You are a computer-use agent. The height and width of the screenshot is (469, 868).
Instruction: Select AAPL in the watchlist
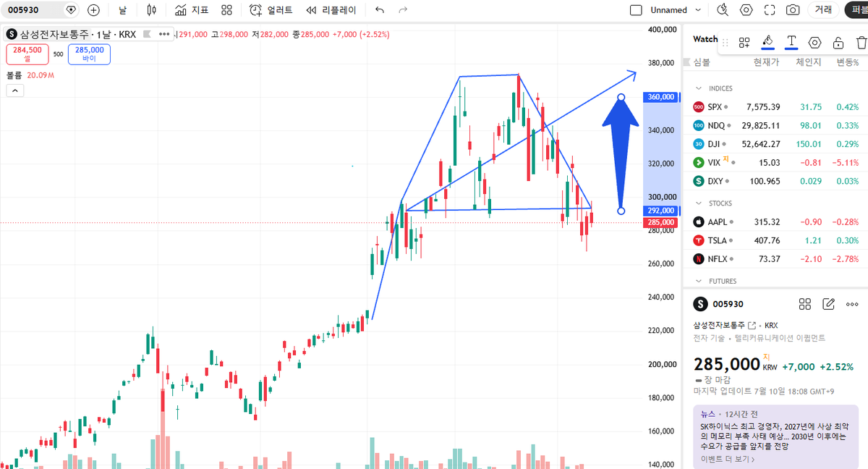775,221
